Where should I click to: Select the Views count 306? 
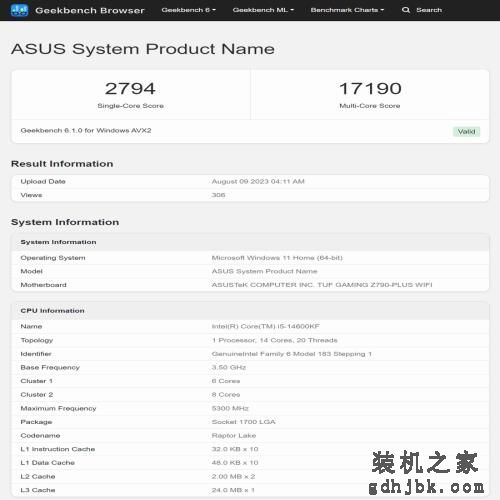(x=218, y=195)
